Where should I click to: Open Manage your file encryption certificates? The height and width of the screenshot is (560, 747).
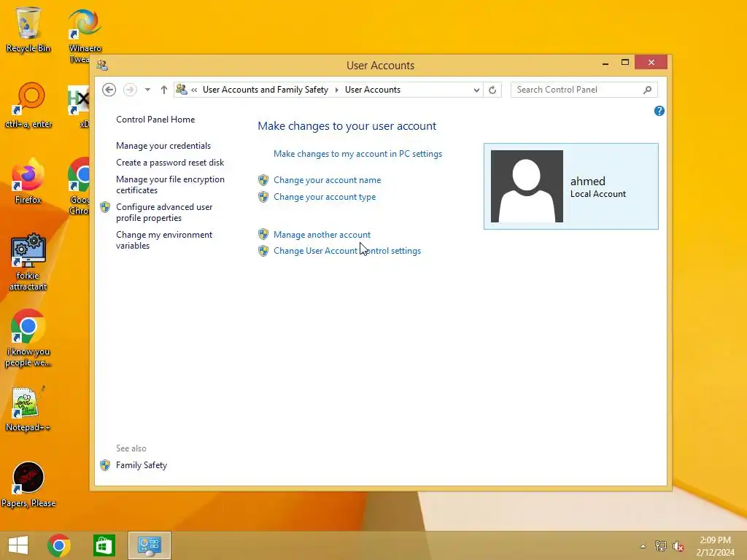coord(170,184)
